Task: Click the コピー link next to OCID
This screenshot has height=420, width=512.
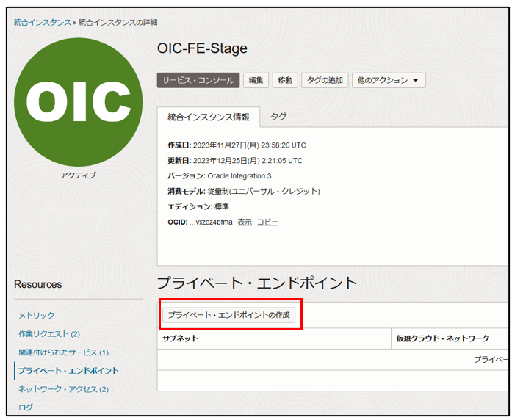Action: point(268,222)
